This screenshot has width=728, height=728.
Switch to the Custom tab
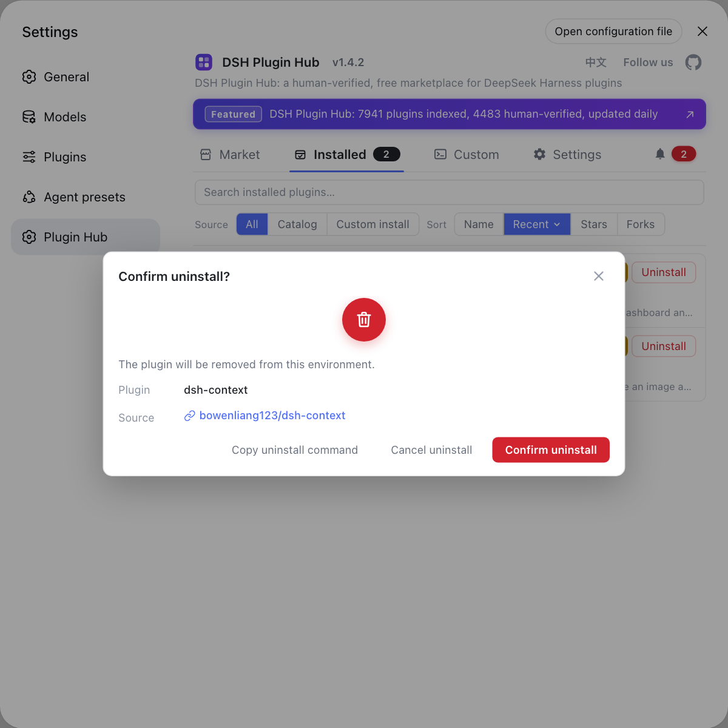coord(467,155)
